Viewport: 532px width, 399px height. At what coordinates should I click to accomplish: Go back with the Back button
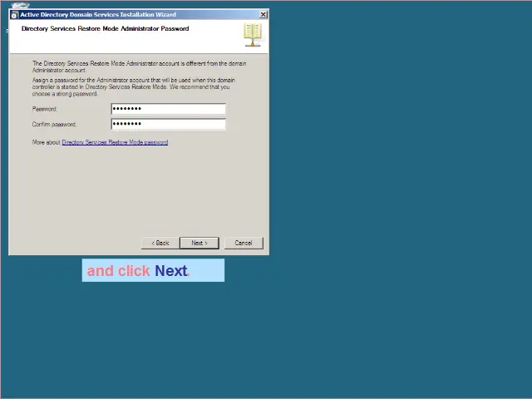160,243
